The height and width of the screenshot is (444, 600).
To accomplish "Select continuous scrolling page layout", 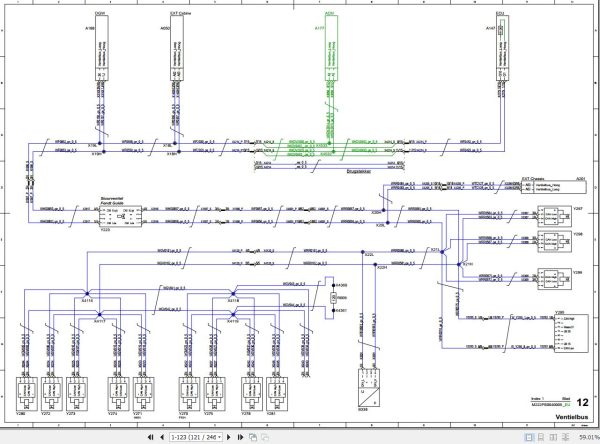I will tap(541, 437).
